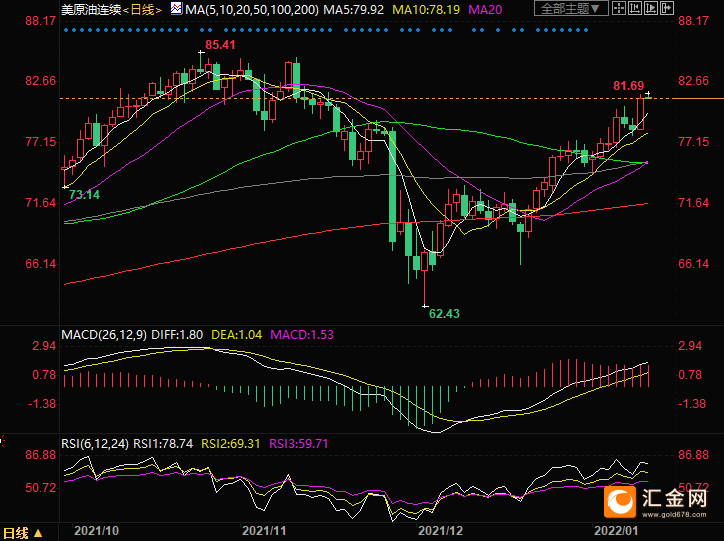
Task: Click the 2021/10 date axis label
Action: point(96,531)
